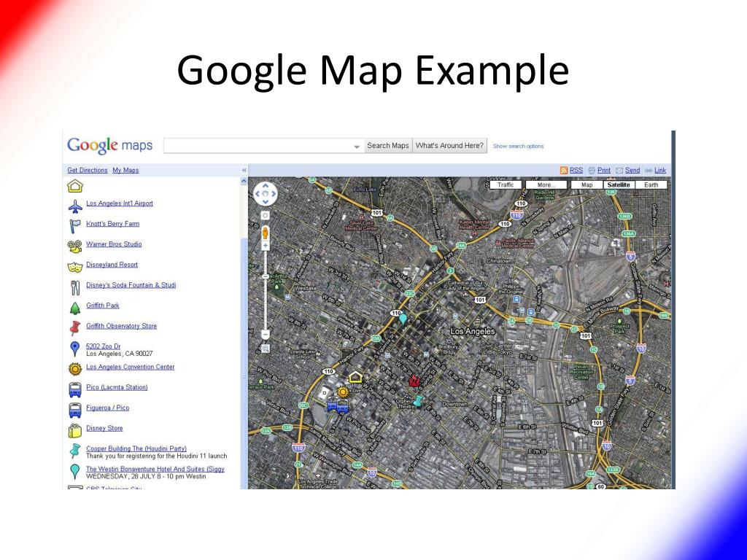747x560 pixels.
Task: Open Cooper Building The (Houdini Party) link
Action: tap(136, 448)
